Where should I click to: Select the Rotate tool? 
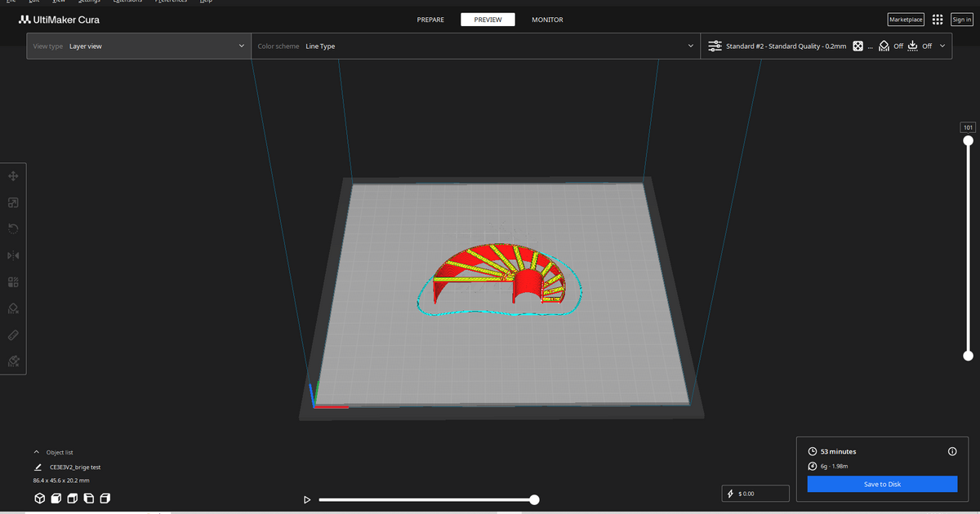pyautogui.click(x=13, y=228)
